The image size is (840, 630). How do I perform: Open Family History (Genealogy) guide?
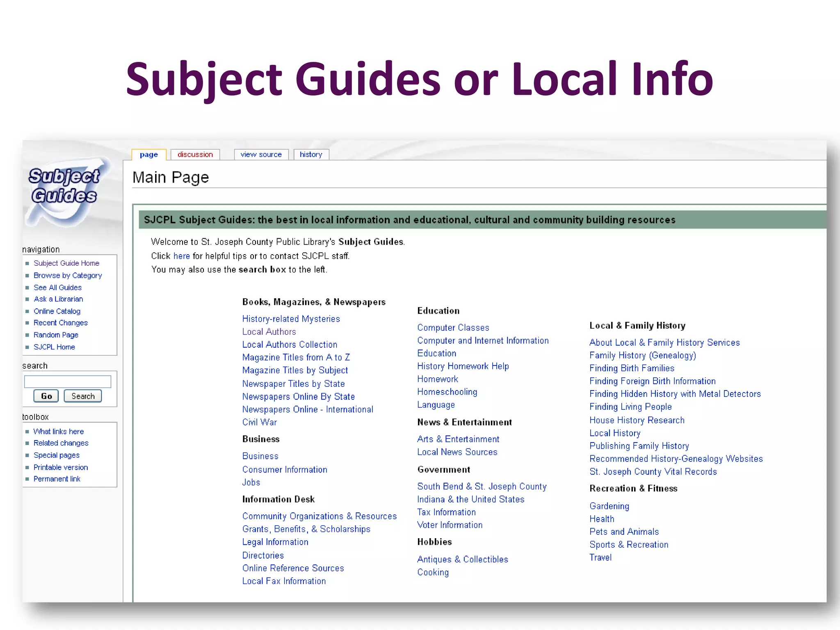click(642, 355)
